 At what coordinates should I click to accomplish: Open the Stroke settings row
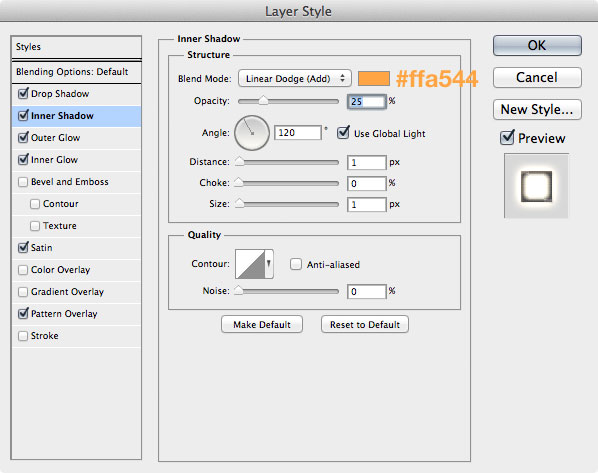76,336
